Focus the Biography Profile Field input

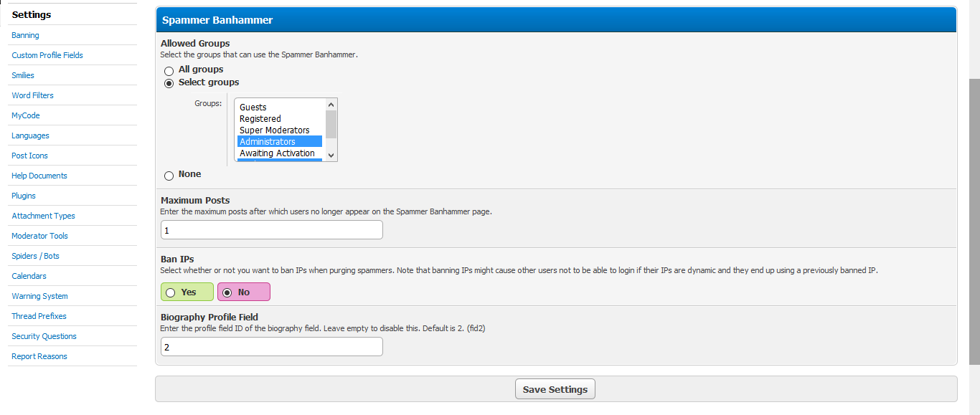272,347
